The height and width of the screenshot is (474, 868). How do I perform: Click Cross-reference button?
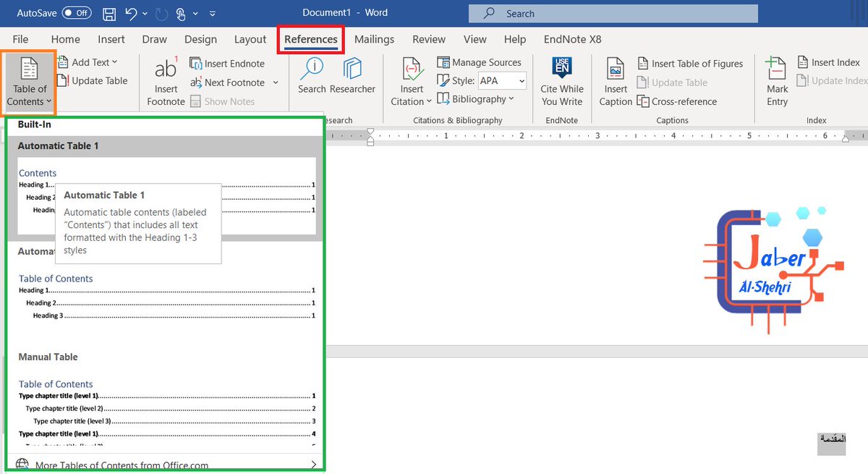(677, 101)
